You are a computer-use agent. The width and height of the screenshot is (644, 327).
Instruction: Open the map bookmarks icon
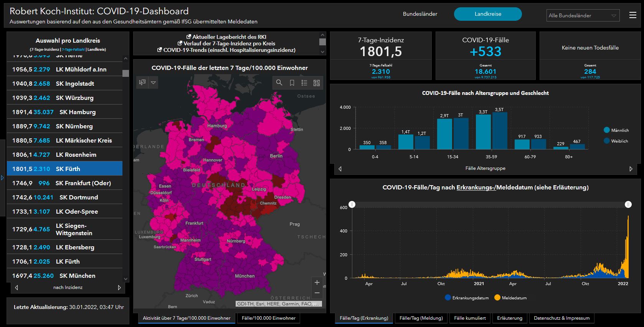[x=292, y=83]
